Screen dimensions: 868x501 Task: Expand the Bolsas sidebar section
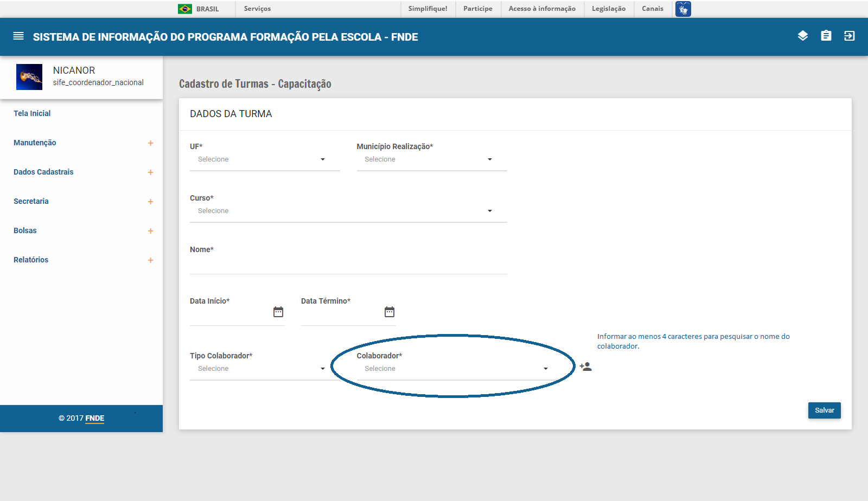coord(150,231)
